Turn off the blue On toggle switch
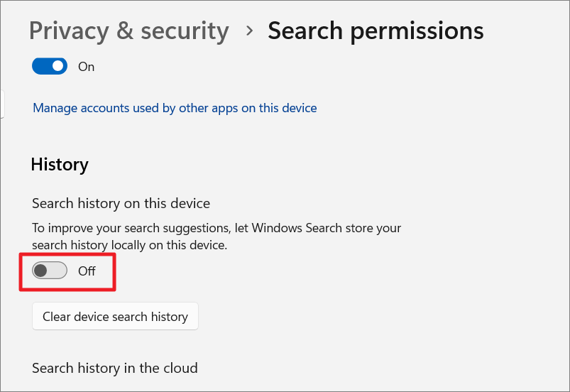570x392 pixels. point(50,67)
